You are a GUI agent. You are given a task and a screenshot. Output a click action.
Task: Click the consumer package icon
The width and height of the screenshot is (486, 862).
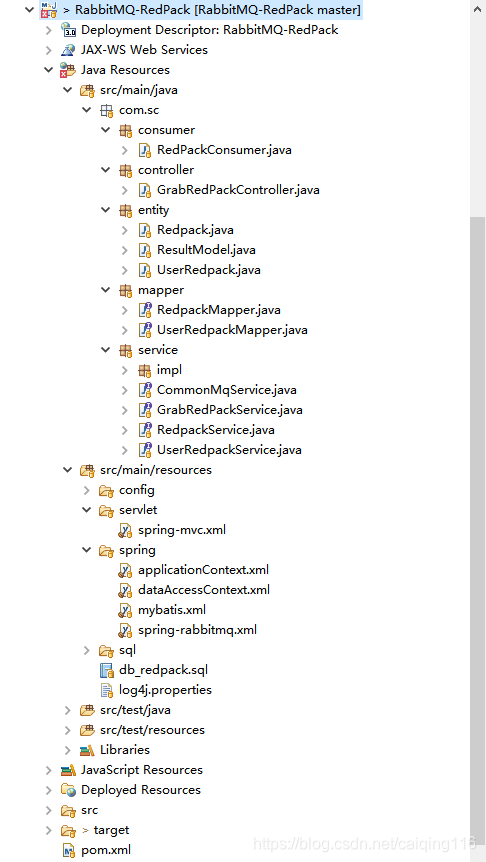click(125, 130)
